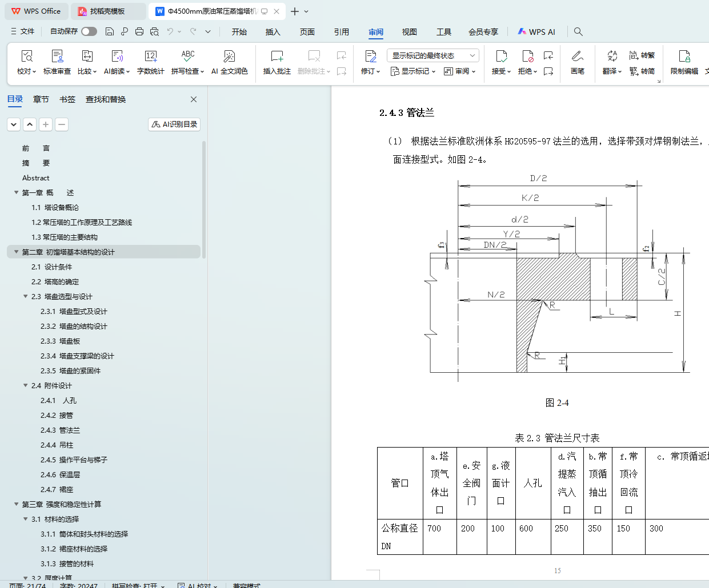Toggle the 自动保存 autosave switch
The width and height of the screenshot is (709, 588).
tap(89, 31)
